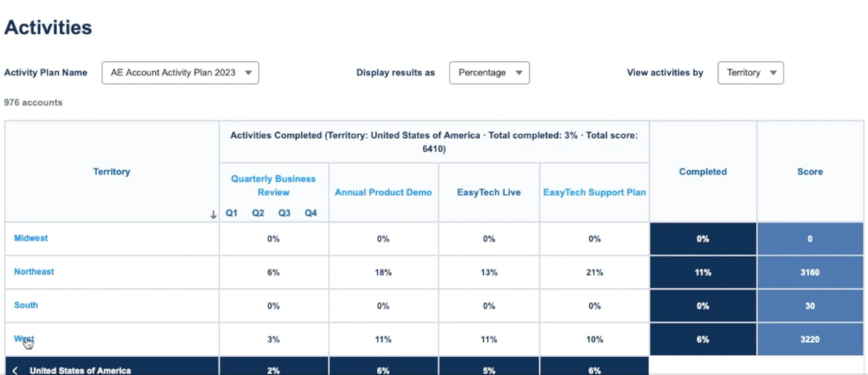Screen dimensions: 868x375
Task: Click the Northeast score cell showing 3160
Action: click(809, 273)
